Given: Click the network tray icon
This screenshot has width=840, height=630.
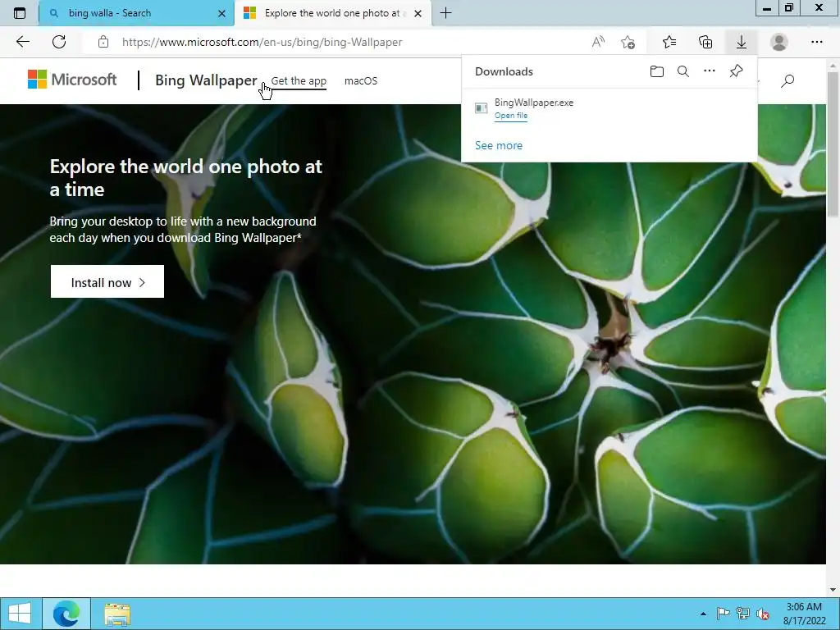Looking at the screenshot, I should [x=742, y=614].
